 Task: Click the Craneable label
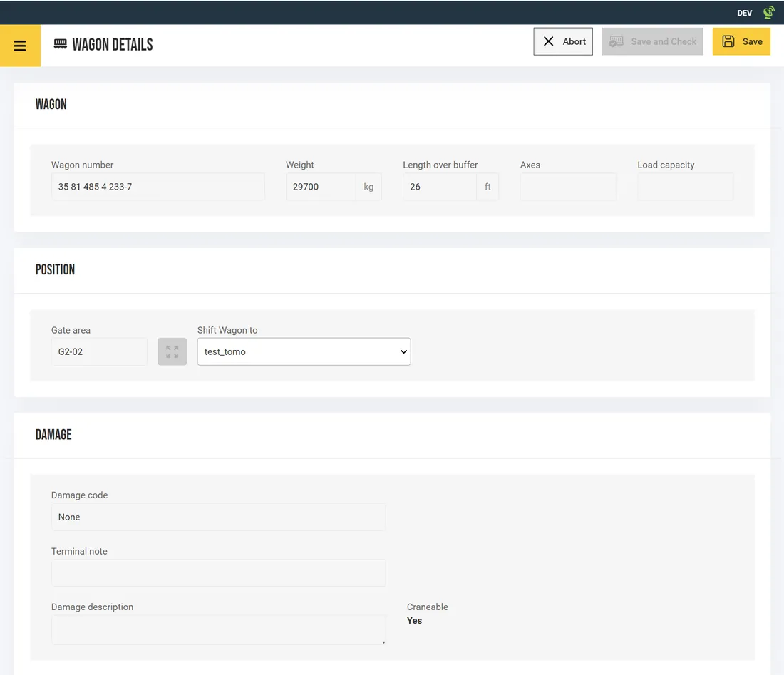[x=428, y=607]
